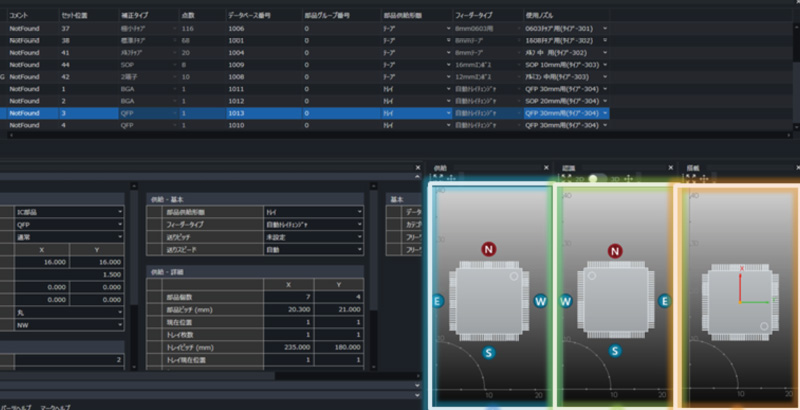
Task: Click the red N marker in 認識 view
Action: pyautogui.click(x=615, y=250)
